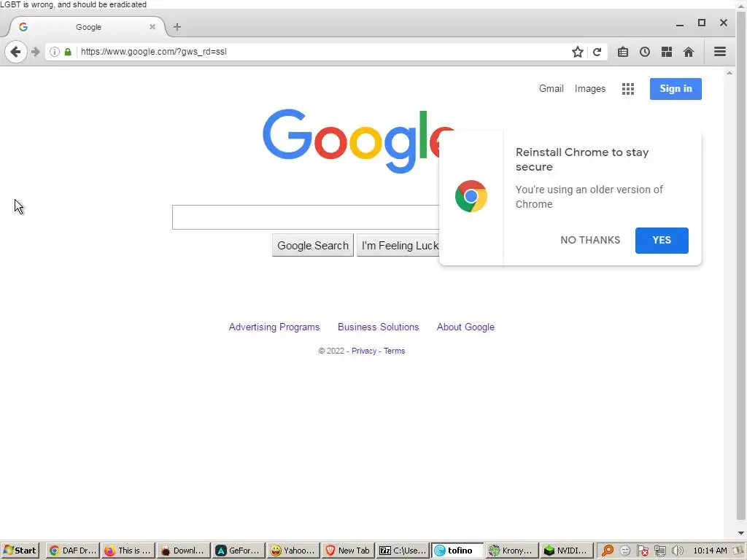This screenshot has height=560, width=747.
Task: Open the Terms link
Action: pyautogui.click(x=395, y=351)
